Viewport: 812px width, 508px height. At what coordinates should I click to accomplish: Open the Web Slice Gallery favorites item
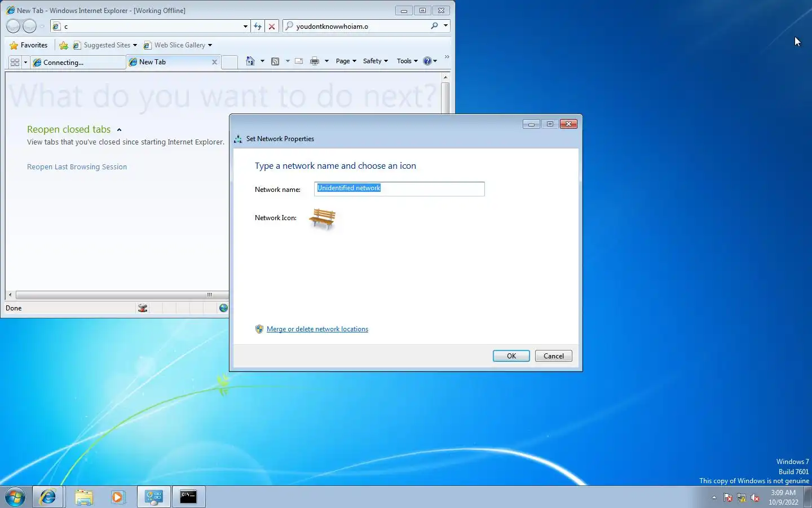coord(178,45)
